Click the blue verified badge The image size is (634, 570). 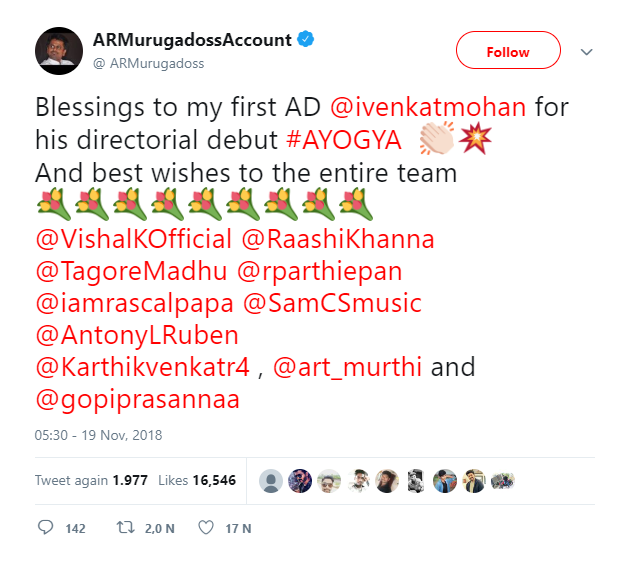(x=307, y=41)
